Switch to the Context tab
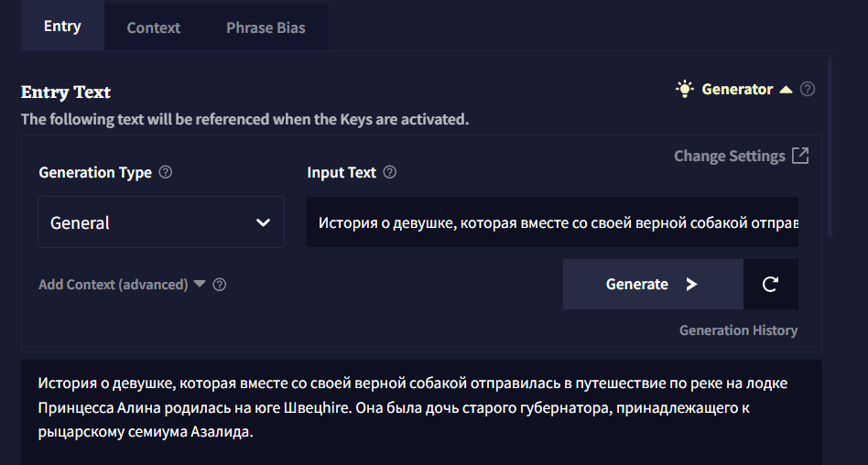868x465 pixels. click(153, 27)
